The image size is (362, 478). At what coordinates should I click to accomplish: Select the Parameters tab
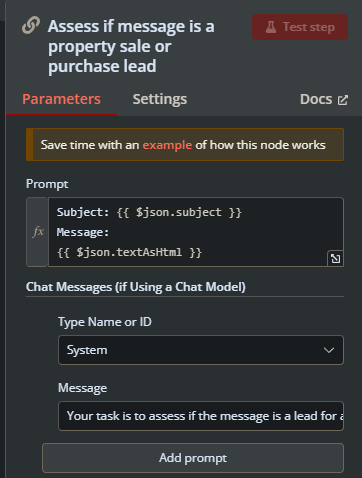tap(61, 99)
